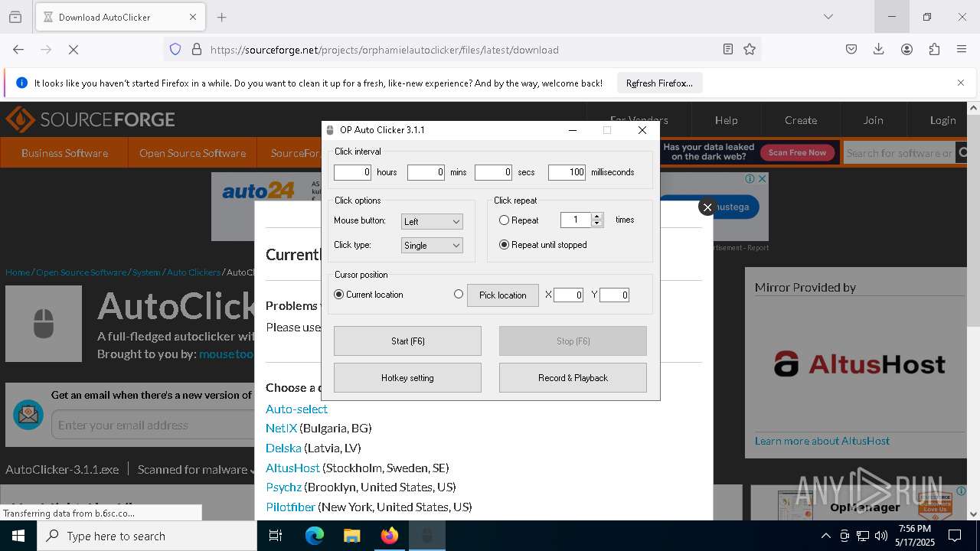980x551 pixels.
Task: Open the Firefox account icon
Action: 906,49
